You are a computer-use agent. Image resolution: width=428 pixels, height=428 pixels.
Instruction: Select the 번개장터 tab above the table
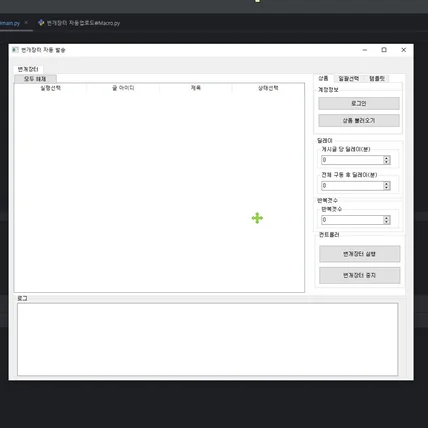[x=28, y=69]
